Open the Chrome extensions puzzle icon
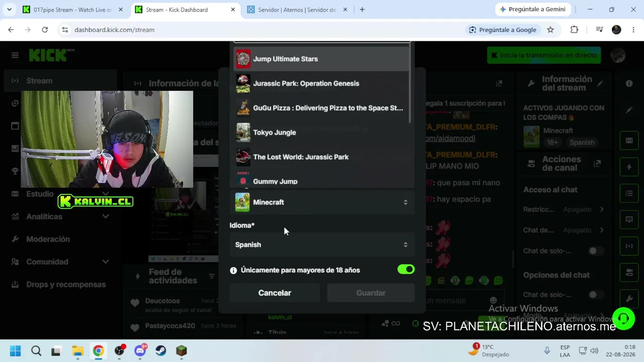 (x=574, y=30)
